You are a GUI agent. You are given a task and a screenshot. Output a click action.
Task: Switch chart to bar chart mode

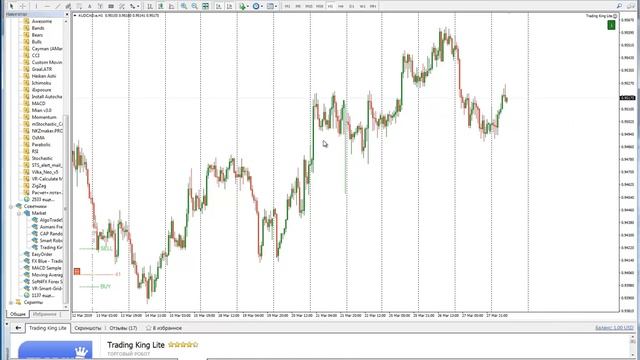click(150, 6)
